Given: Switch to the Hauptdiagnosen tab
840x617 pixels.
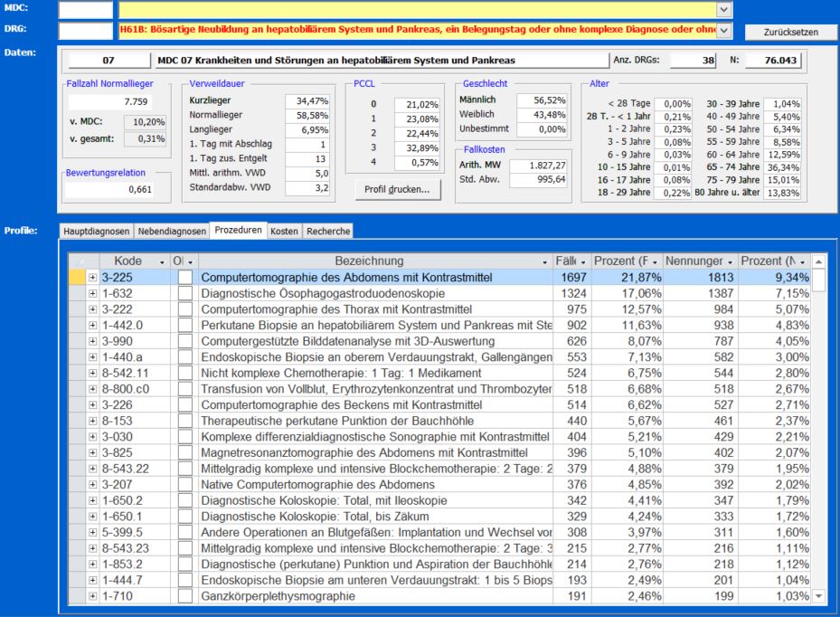Looking at the screenshot, I should [x=97, y=231].
